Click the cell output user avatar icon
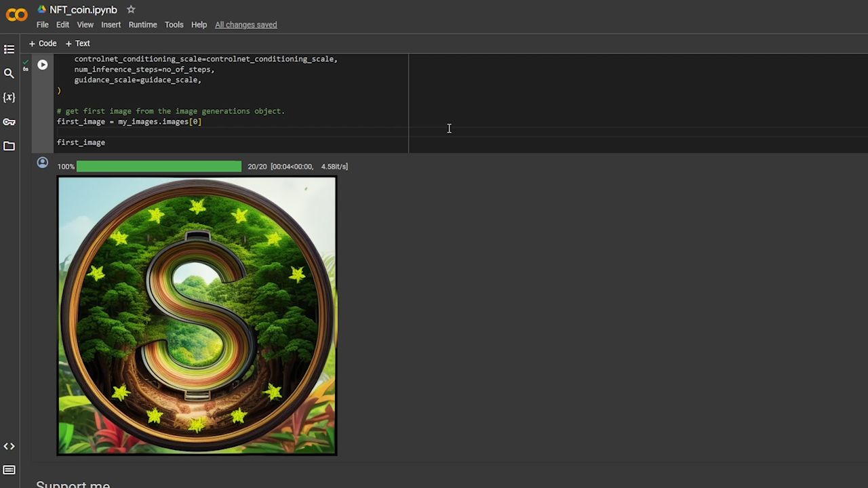The width and height of the screenshot is (868, 488). pyautogui.click(x=43, y=163)
